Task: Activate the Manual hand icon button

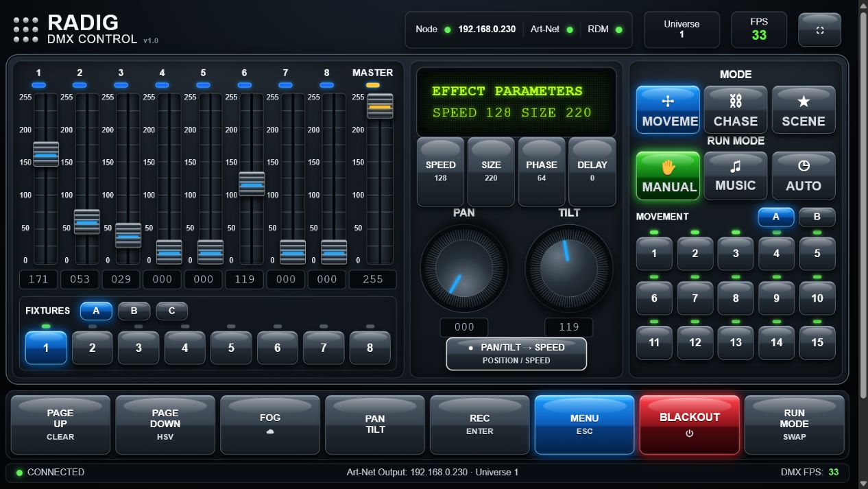Action: tap(668, 176)
